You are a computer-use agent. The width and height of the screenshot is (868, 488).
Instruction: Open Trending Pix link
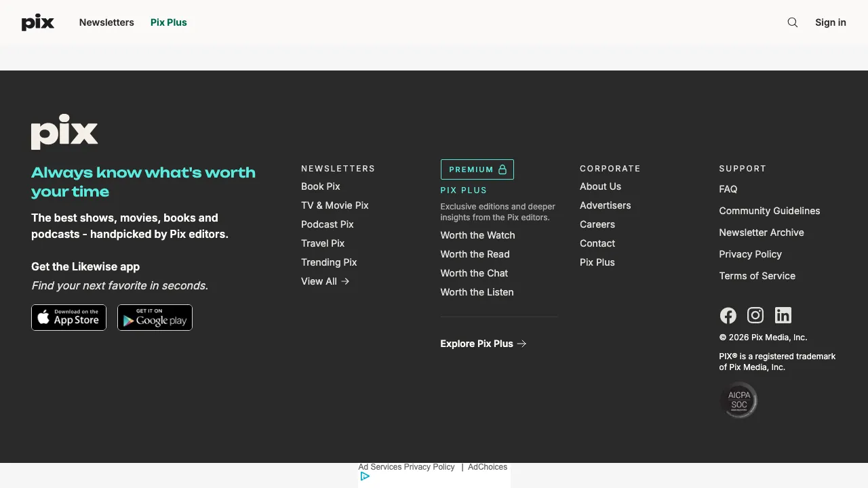point(329,262)
